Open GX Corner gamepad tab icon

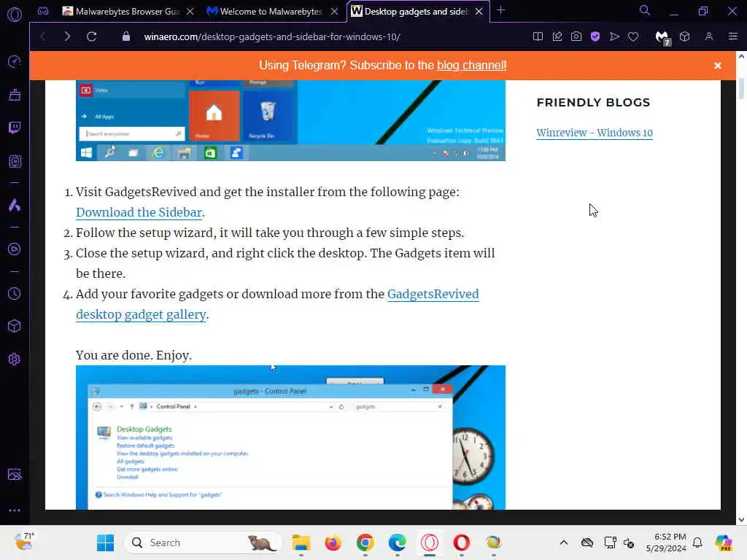pyautogui.click(x=43, y=11)
